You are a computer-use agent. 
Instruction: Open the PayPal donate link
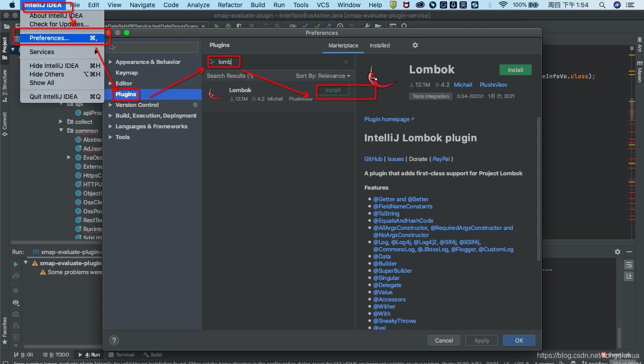pos(441,159)
